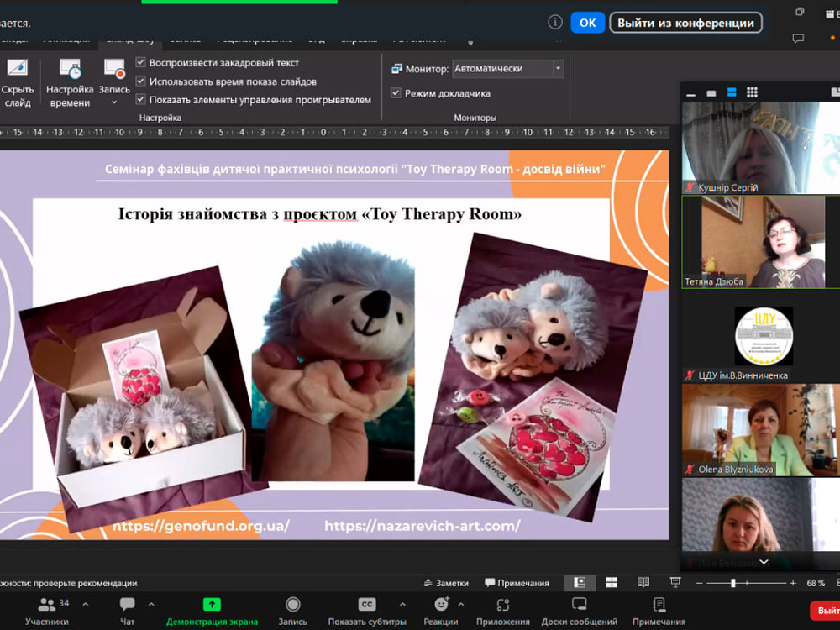Open the Reactions smiley icon

(x=441, y=605)
